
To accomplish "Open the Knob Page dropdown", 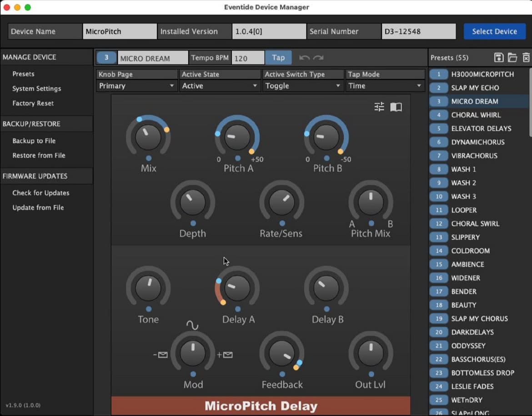I will (137, 86).
